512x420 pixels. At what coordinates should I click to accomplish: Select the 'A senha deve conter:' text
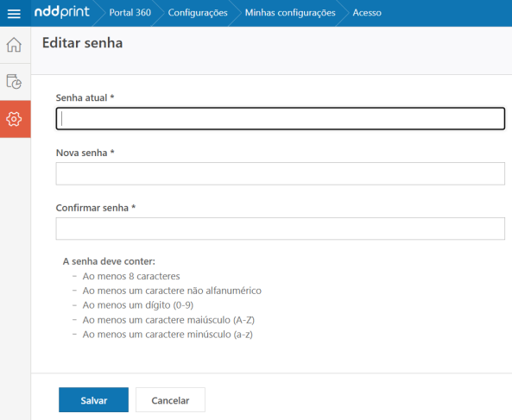(x=109, y=261)
